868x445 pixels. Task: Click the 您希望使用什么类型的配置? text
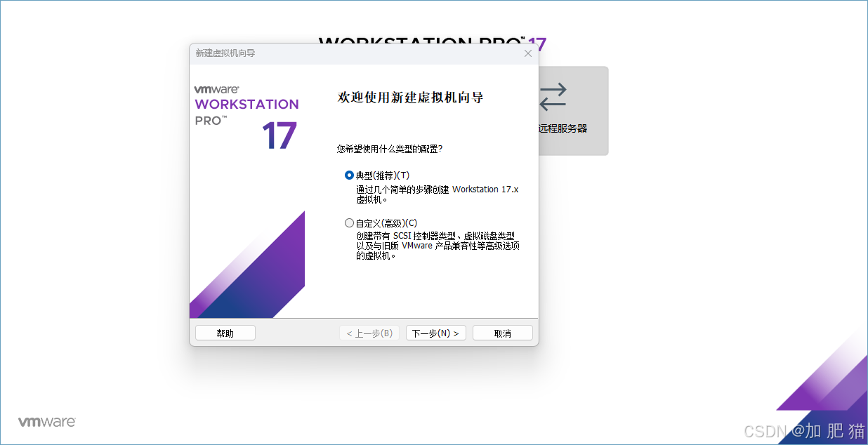point(390,149)
